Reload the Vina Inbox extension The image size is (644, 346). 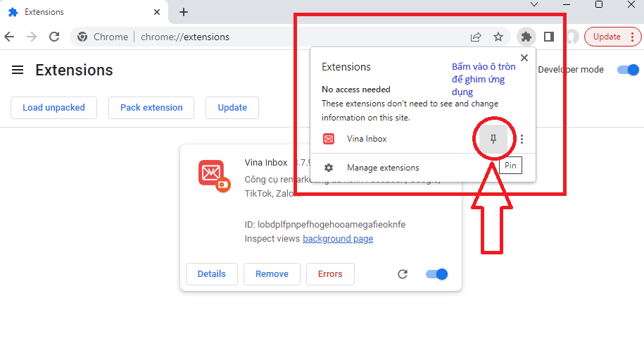coord(403,274)
